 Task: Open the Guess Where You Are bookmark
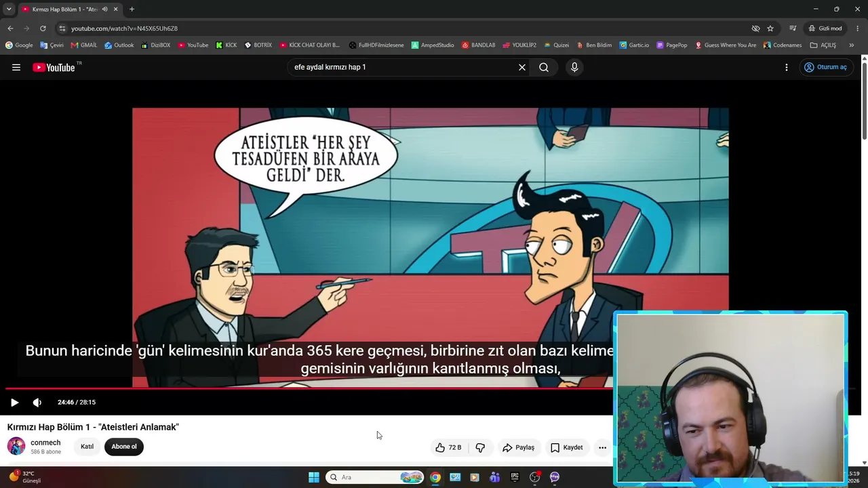[x=726, y=45]
